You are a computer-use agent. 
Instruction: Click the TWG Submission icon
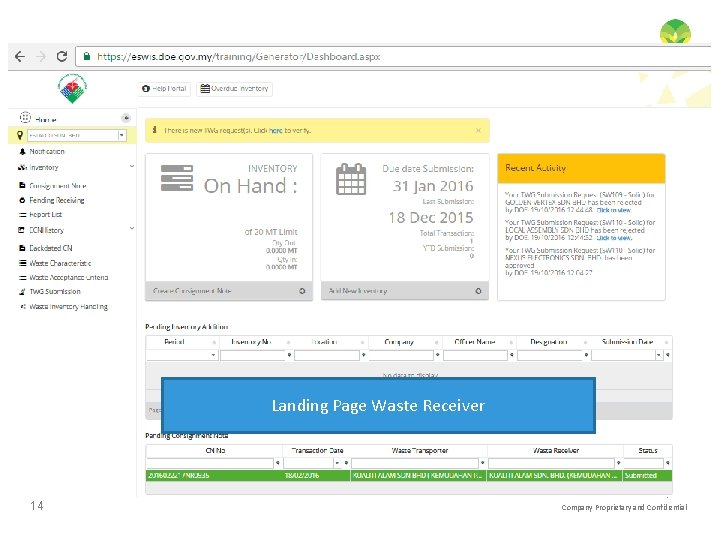click(x=22, y=292)
